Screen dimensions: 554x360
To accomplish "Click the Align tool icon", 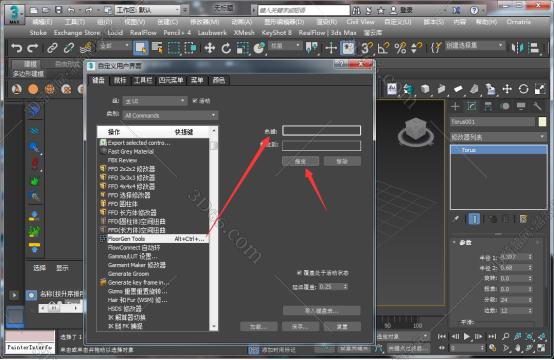I will pos(534,48).
